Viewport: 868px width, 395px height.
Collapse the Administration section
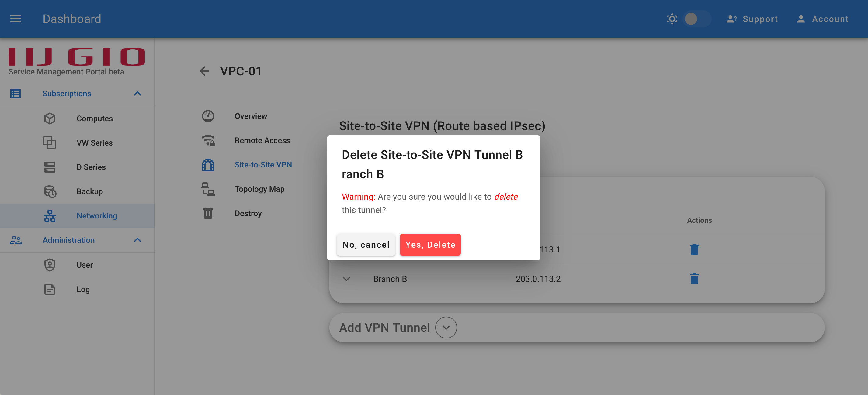[137, 240]
